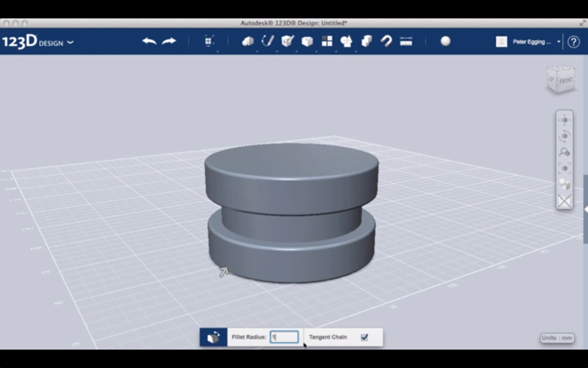
Task: Click the Fillet Radius input field
Action: [284, 337]
